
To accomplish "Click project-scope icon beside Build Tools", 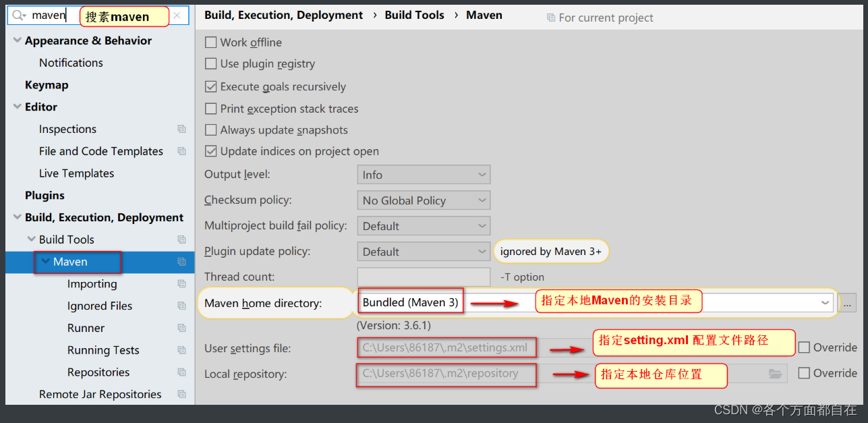I will [x=181, y=239].
